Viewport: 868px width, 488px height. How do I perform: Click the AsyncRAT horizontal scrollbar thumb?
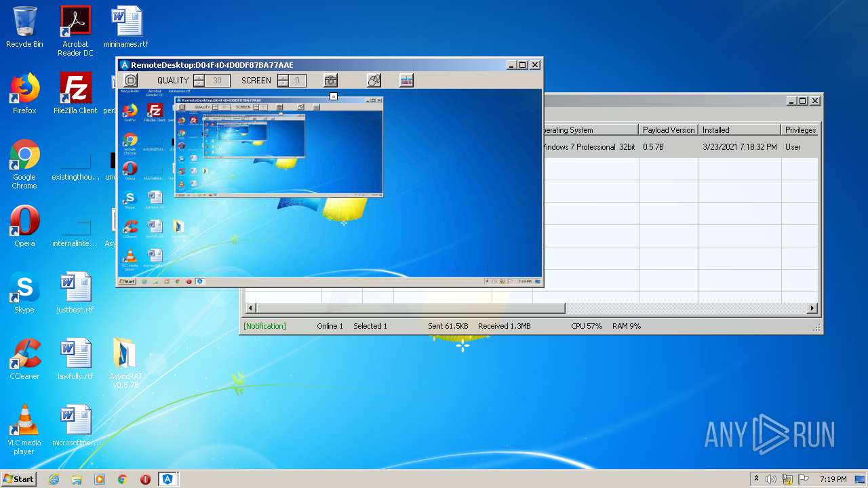[x=410, y=308]
